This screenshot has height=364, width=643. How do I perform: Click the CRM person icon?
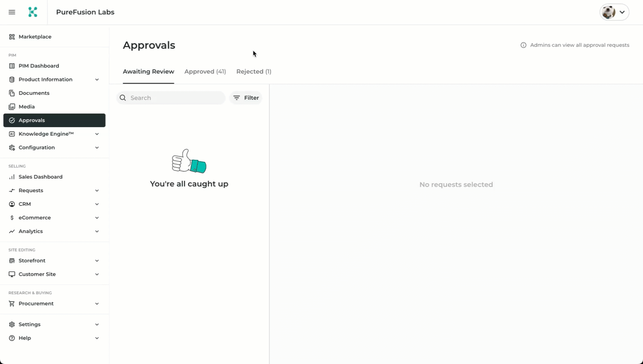(12, 204)
